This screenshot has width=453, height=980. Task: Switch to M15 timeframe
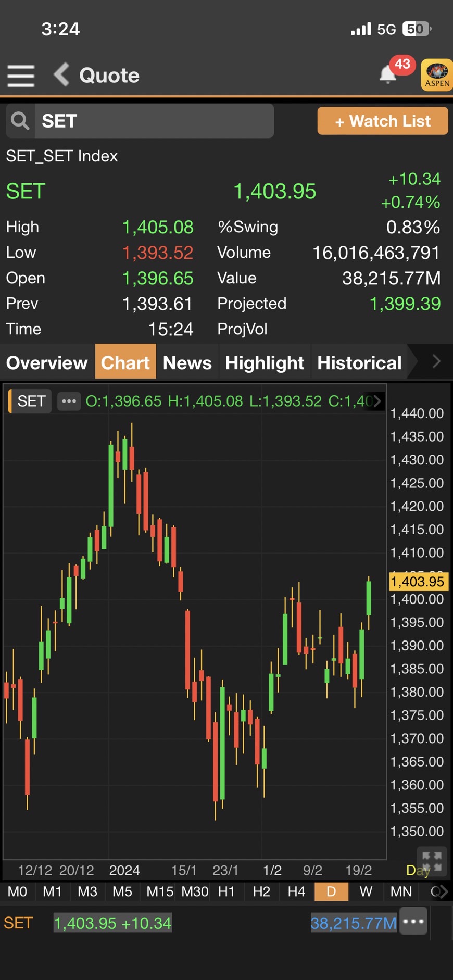click(159, 891)
